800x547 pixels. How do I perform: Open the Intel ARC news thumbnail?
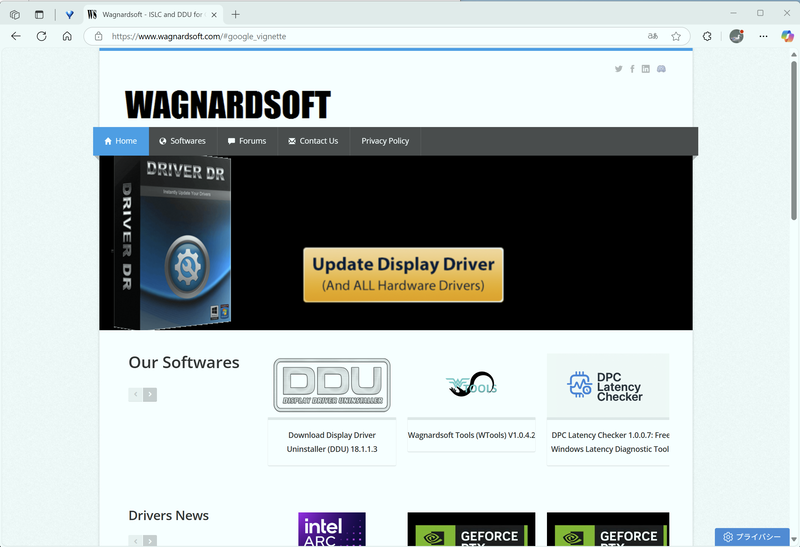pos(332,530)
